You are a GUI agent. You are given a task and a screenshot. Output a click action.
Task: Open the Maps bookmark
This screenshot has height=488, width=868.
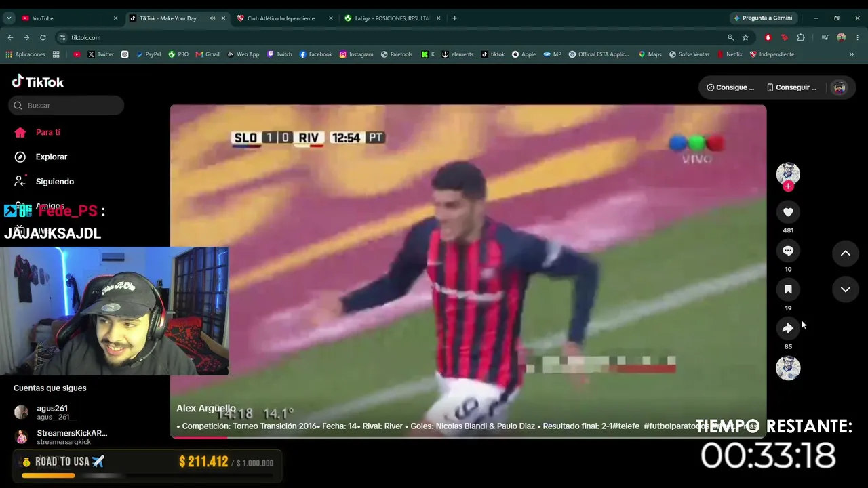pyautogui.click(x=650, y=54)
